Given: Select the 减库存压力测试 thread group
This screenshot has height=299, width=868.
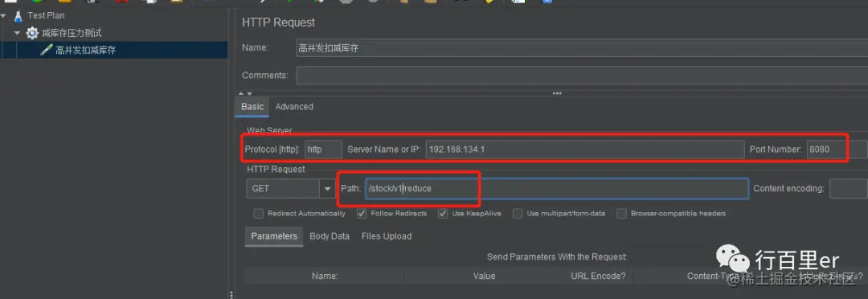Looking at the screenshot, I should 72,33.
